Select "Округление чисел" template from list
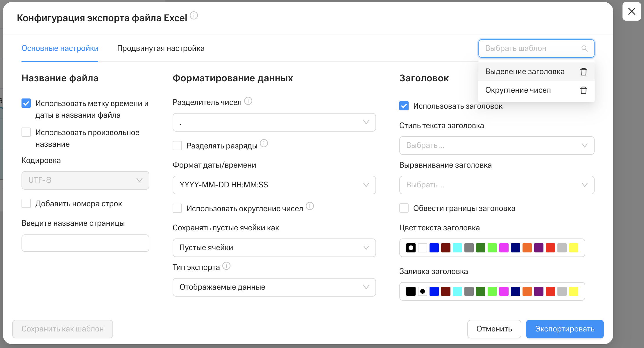This screenshot has height=348, width=644. [518, 90]
